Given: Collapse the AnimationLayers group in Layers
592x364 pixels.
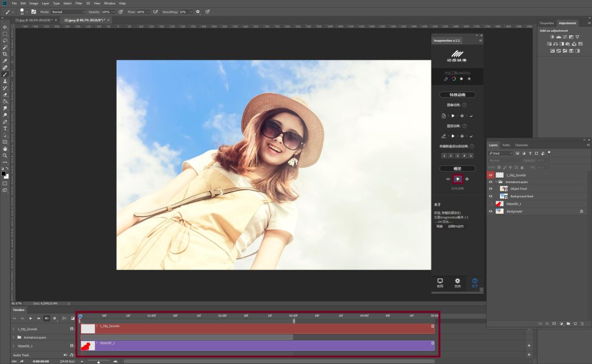Looking at the screenshot, I should coord(496,182).
